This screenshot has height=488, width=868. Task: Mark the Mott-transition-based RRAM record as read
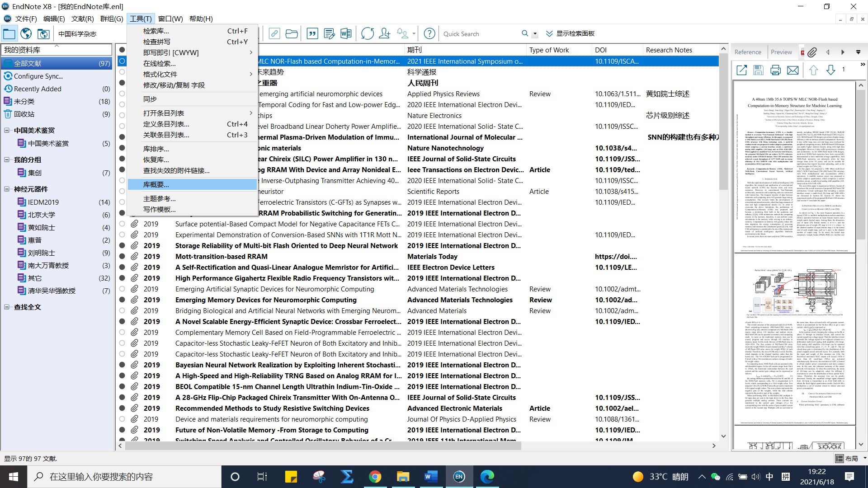(x=122, y=256)
